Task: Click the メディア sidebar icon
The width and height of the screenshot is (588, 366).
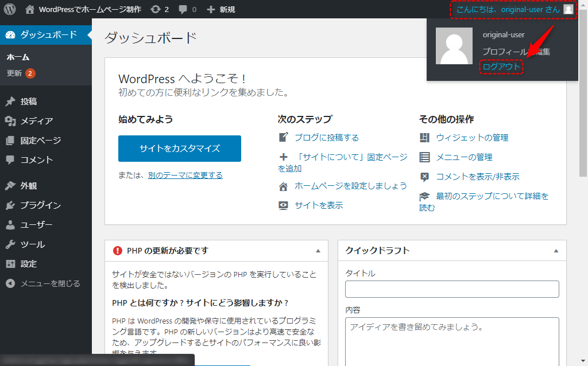Action: coord(10,121)
